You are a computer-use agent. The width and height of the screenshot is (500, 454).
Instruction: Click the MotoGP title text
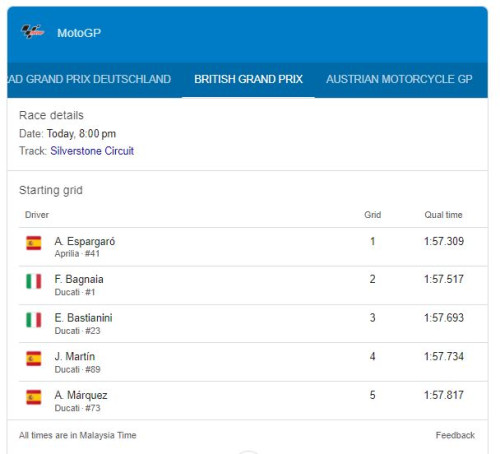[x=79, y=33]
